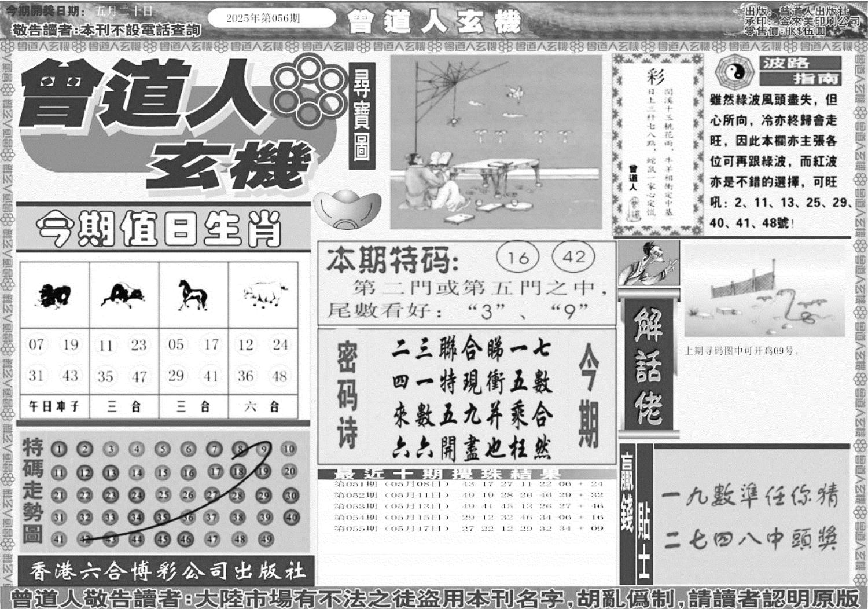
Task: Click the treasure map spider web picture
Action: click(x=496, y=142)
